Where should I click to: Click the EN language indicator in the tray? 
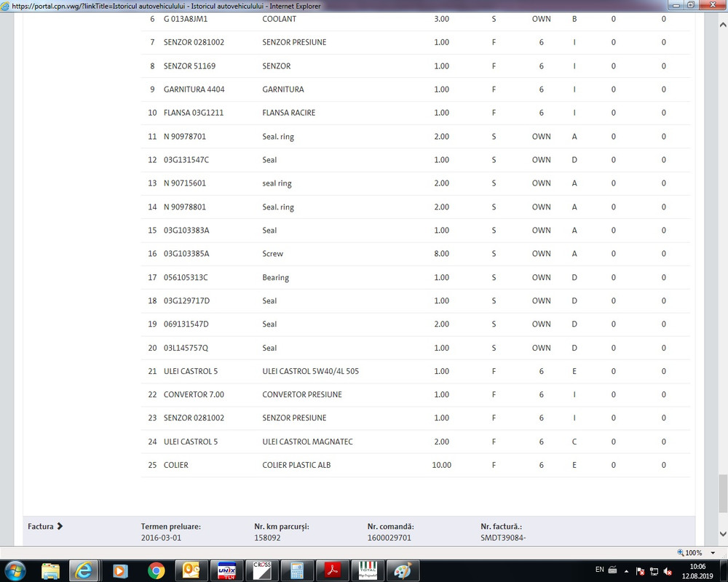(600, 570)
